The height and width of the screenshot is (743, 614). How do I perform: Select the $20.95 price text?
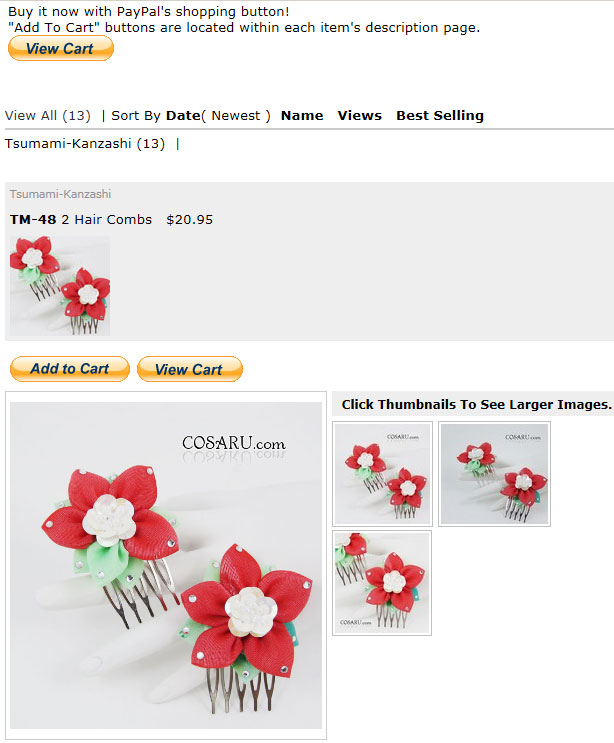[190, 219]
